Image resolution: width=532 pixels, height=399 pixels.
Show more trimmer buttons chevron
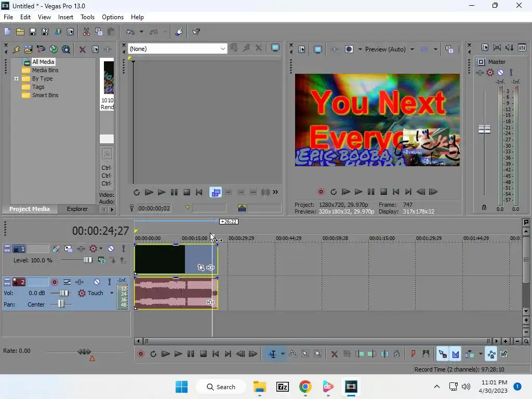pyautogui.click(x=275, y=192)
